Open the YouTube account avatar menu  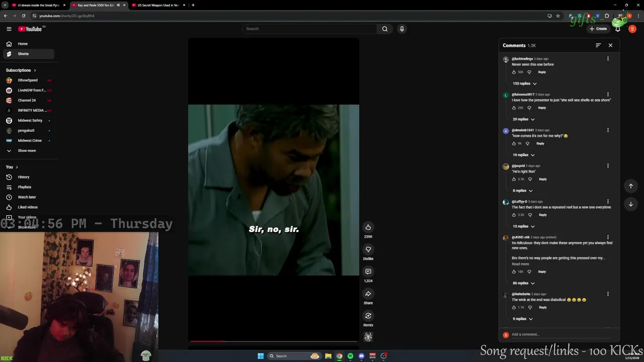pos(632,29)
